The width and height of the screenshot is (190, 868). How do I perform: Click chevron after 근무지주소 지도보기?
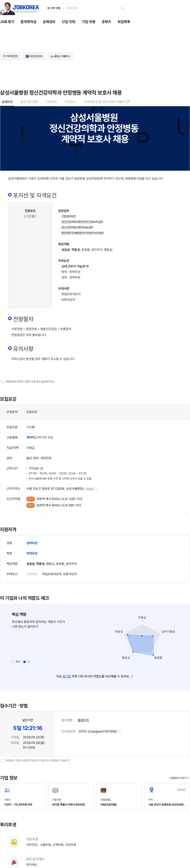(97, 488)
